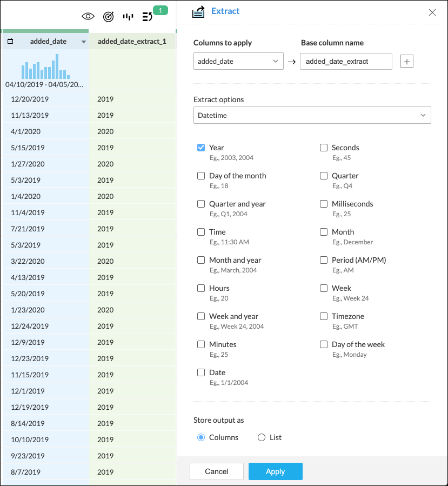
Task: Click the Base column name input field
Action: point(346,62)
